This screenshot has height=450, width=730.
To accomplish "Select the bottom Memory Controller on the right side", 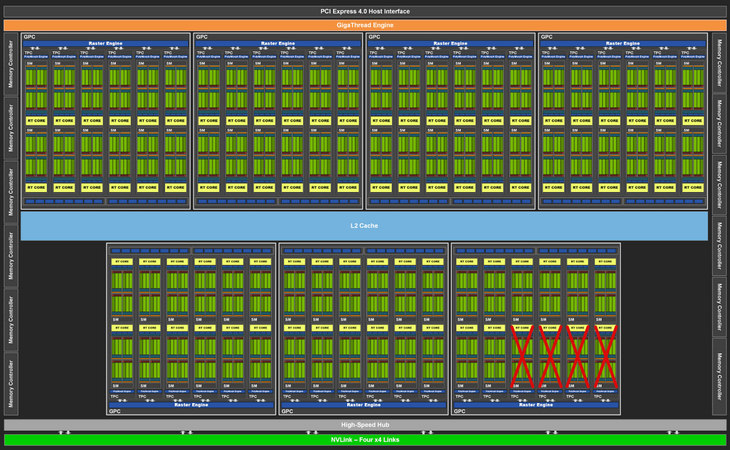I will pos(719,376).
